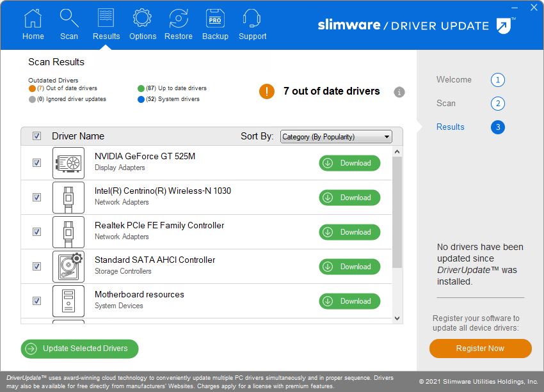This screenshot has width=544, height=392.
Task: Click the NVIDIA display adapter device icon
Action: pyautogui.click(x=68, y=163)
